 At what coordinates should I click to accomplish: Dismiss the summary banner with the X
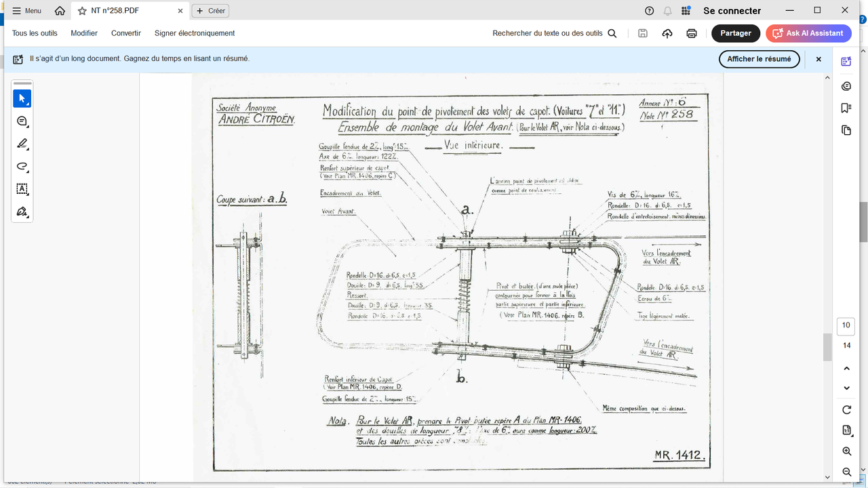818,59
